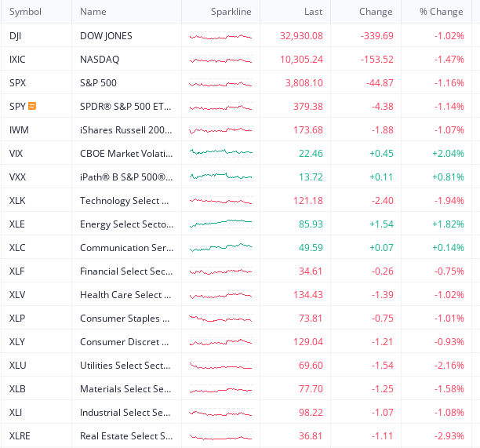Select the IWM symbol
This screenshot has width=480, height=448.
pos(19,129)
